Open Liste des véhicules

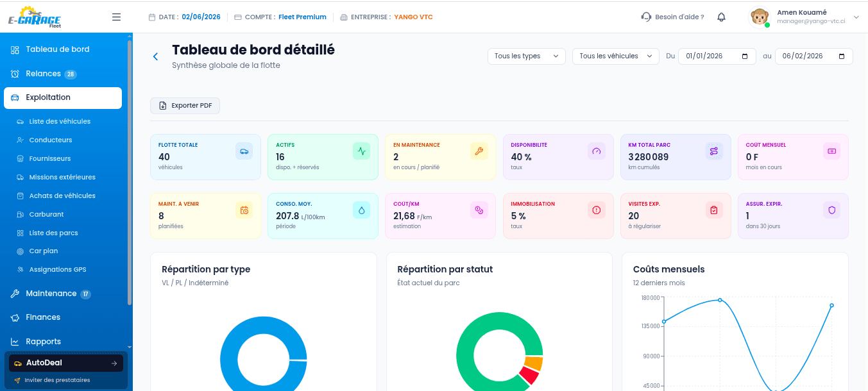tap(60, 121)
